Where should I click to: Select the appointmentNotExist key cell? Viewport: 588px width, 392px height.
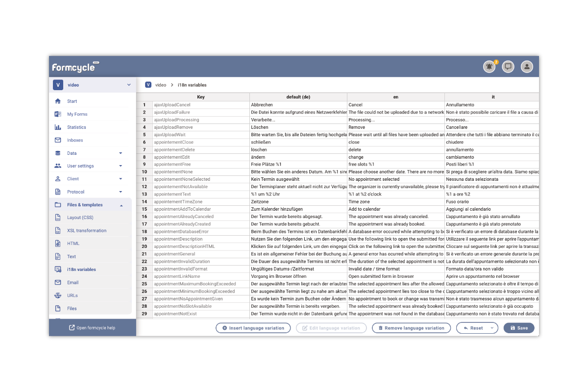201,314
